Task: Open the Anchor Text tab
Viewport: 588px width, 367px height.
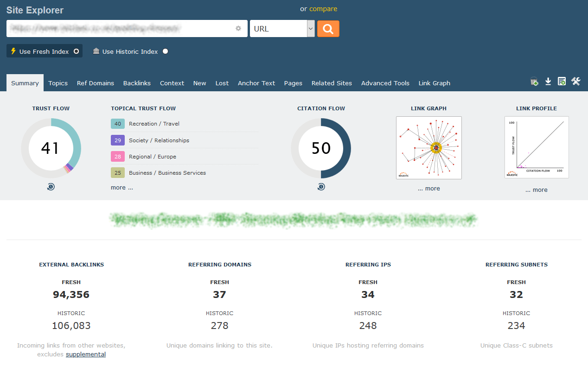Action: pos(256,83)
